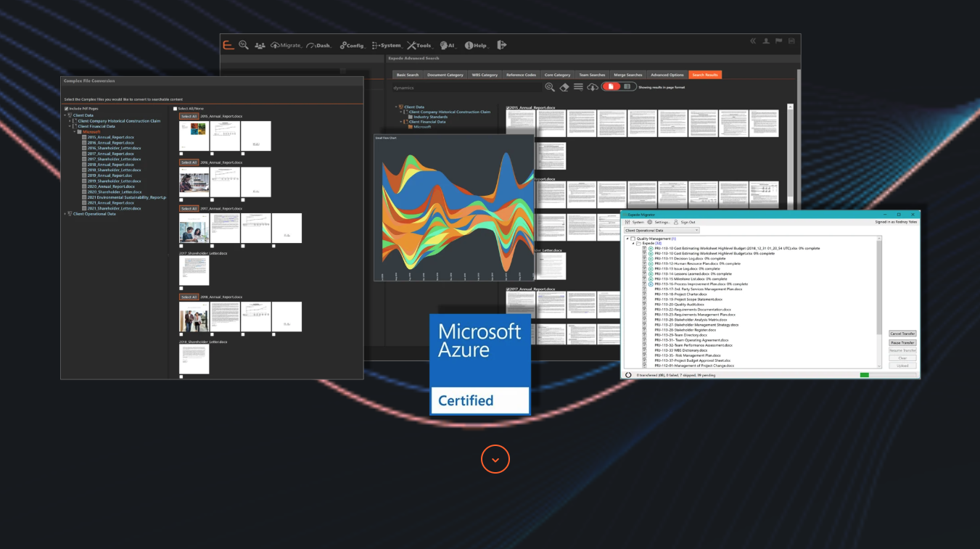Tick checkbox under first 2015_Annual_Report page thumbnail
The image size is (980, 549).
point(181,154)
